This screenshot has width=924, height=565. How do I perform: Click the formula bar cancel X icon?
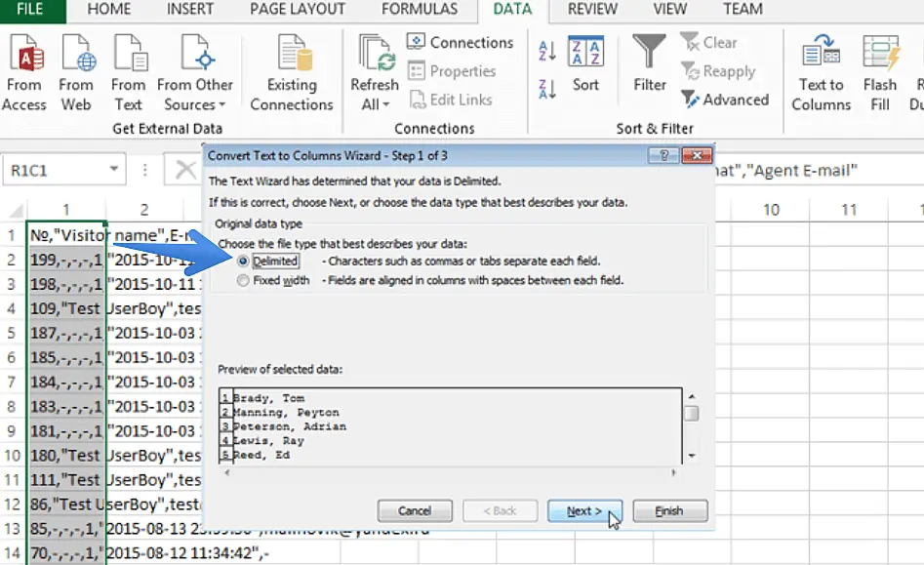185,170
